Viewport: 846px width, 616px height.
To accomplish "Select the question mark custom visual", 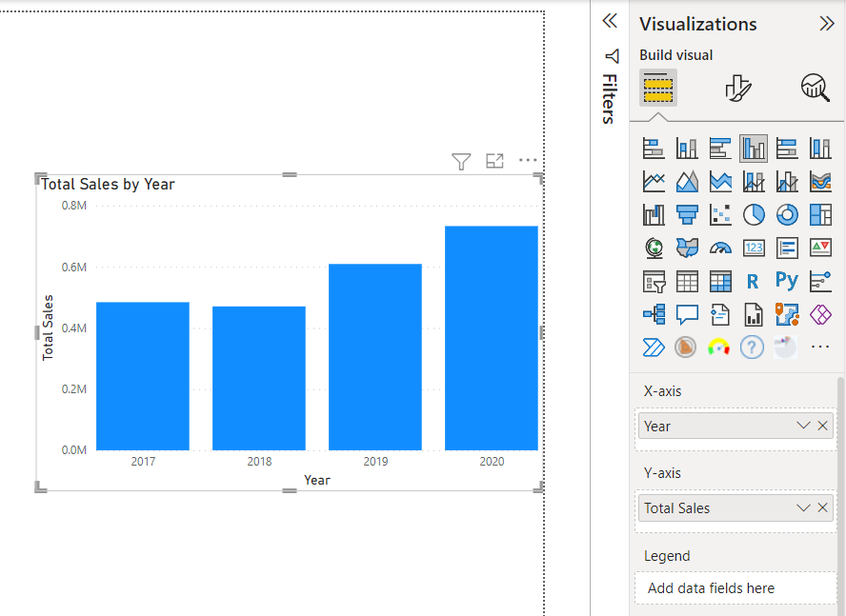I will pos(752,348).
